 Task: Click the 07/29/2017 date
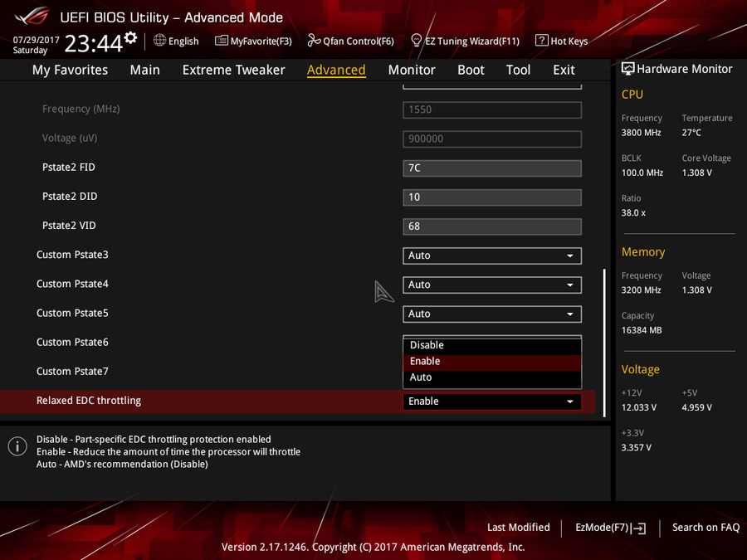(x=36, y=40)
